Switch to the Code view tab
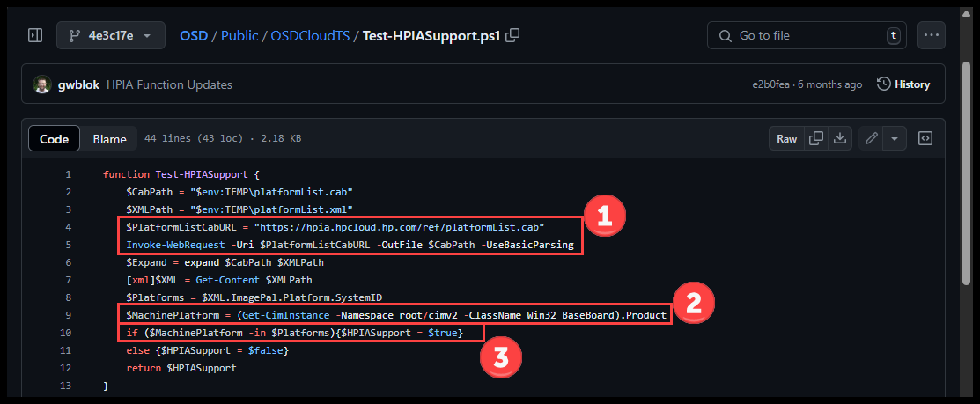This screenshot has height=404, width=980. 54,138
